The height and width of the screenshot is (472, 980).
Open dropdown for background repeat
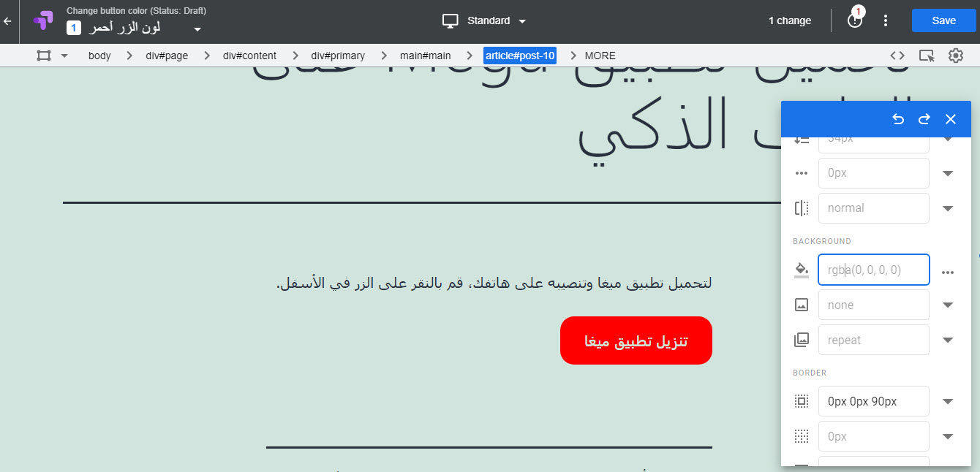click(x=948, y=340)
